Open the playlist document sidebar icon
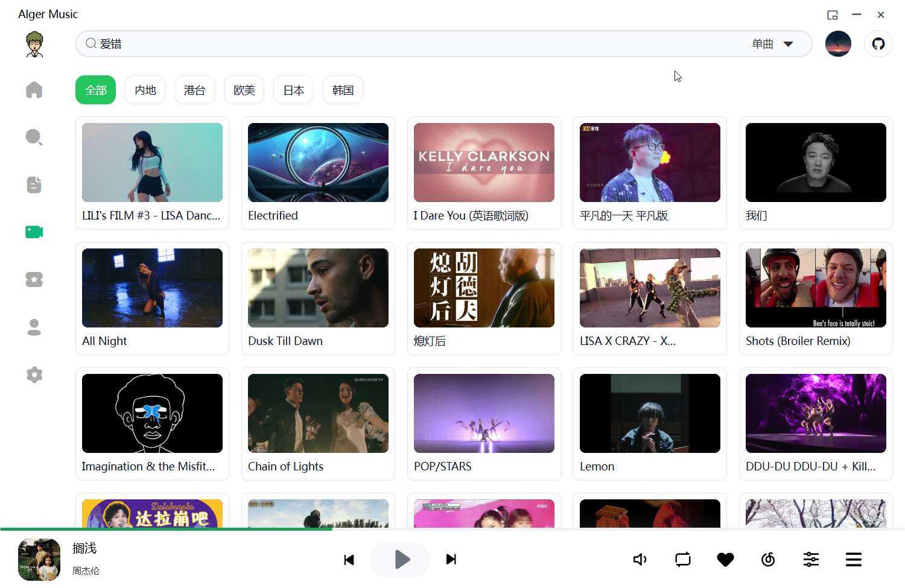This screenshot has width=905, height=588. 34,185
